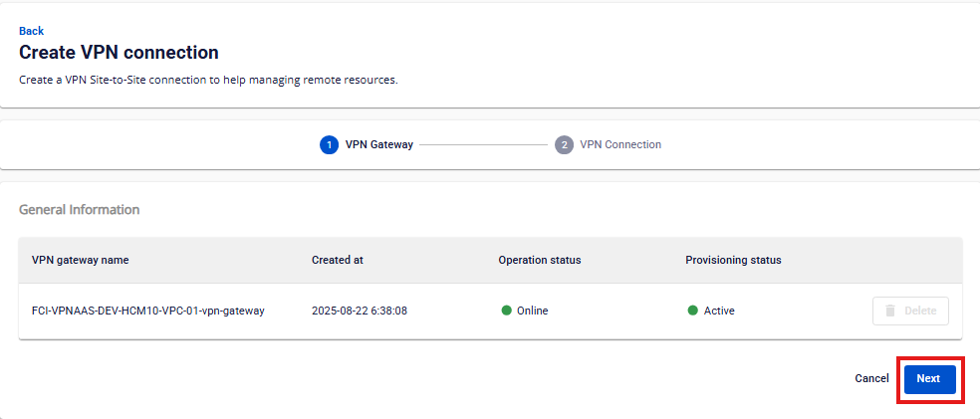Click the step 1 number circle
Viewport: 980px width, 419px height.
coord(329,144)
